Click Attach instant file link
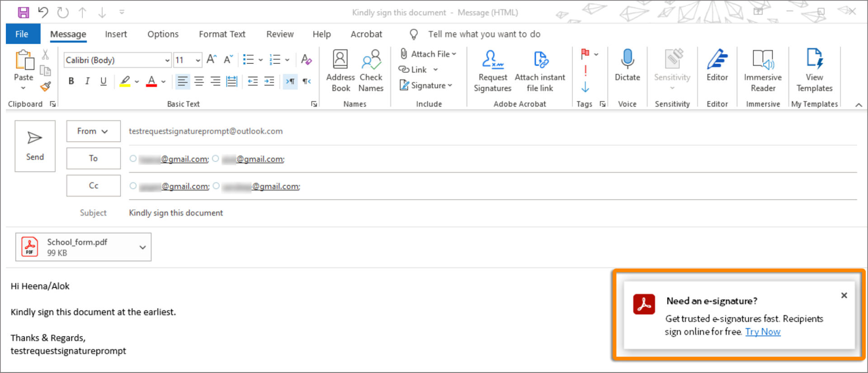 coord(540,71)
